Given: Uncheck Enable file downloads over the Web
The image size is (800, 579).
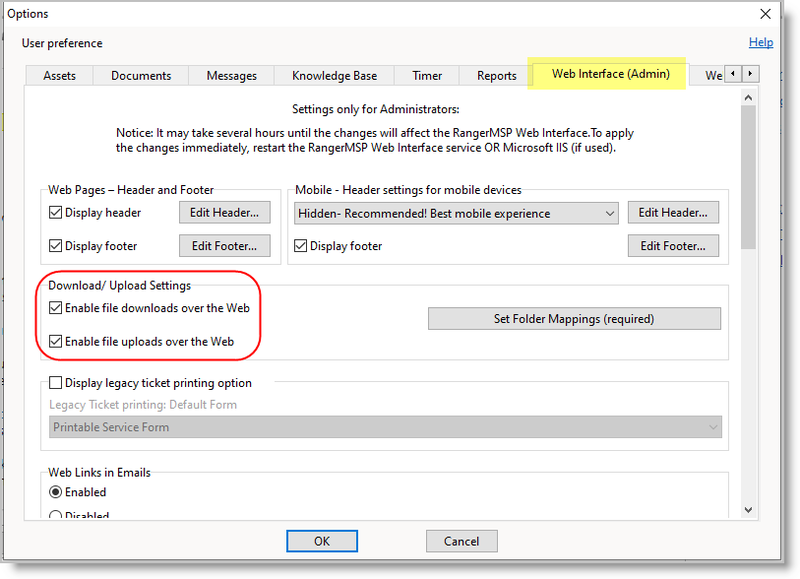Looking at the screenshot, I should (x=56, y=308).
